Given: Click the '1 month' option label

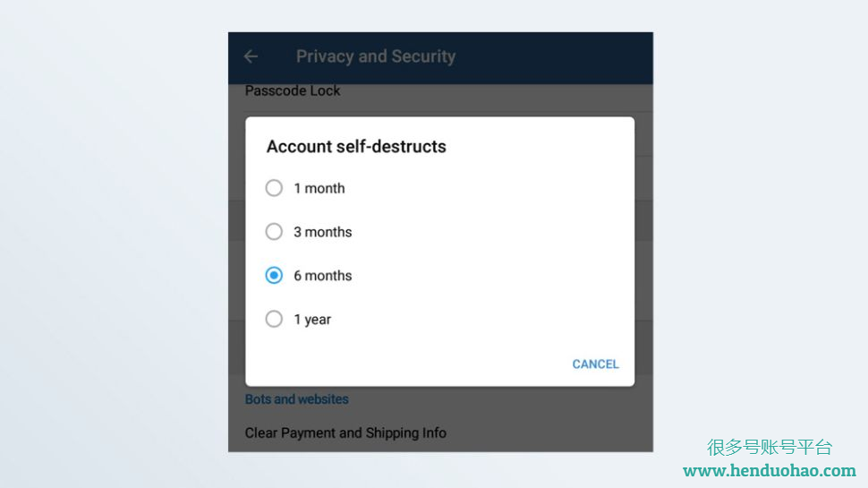Looking at the screenshot, I should click(x=319, y=188).
